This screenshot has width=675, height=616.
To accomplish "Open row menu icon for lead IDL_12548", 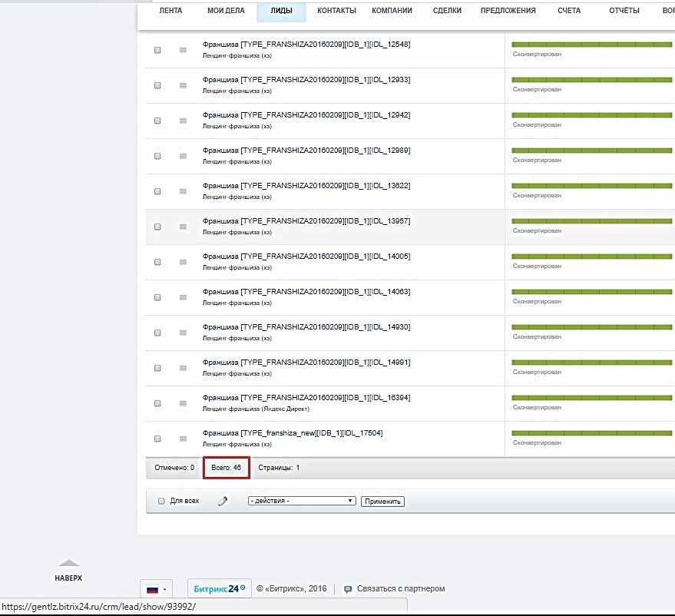I will [x=183, y=51].
